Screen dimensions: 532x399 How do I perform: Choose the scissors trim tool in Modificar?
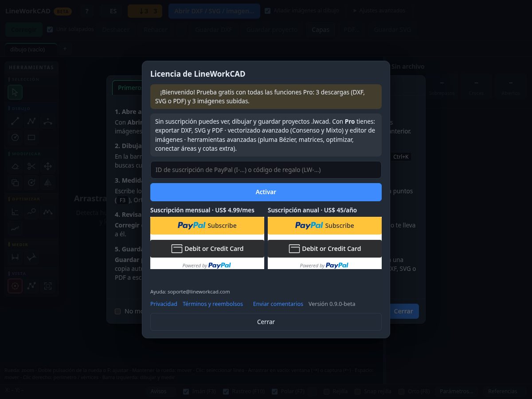(x=31, y=166)
